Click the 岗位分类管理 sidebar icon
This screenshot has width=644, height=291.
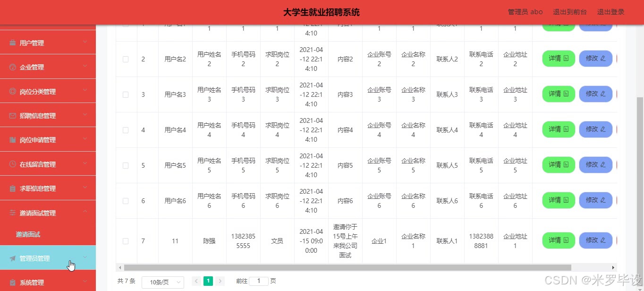[x=13, y=92]
